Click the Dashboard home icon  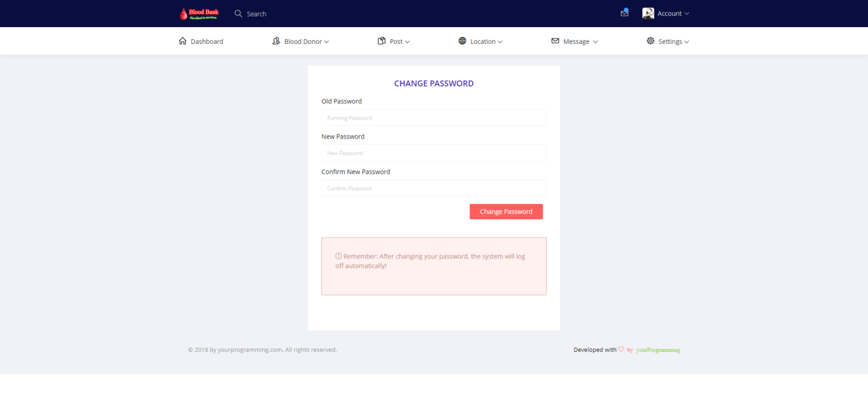183,41
